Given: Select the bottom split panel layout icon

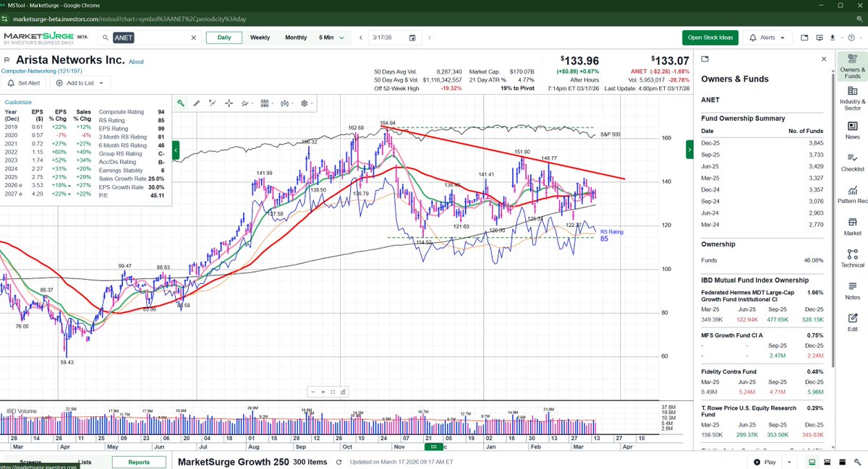Looking at the screenshot, I should (x=812, y=462).
